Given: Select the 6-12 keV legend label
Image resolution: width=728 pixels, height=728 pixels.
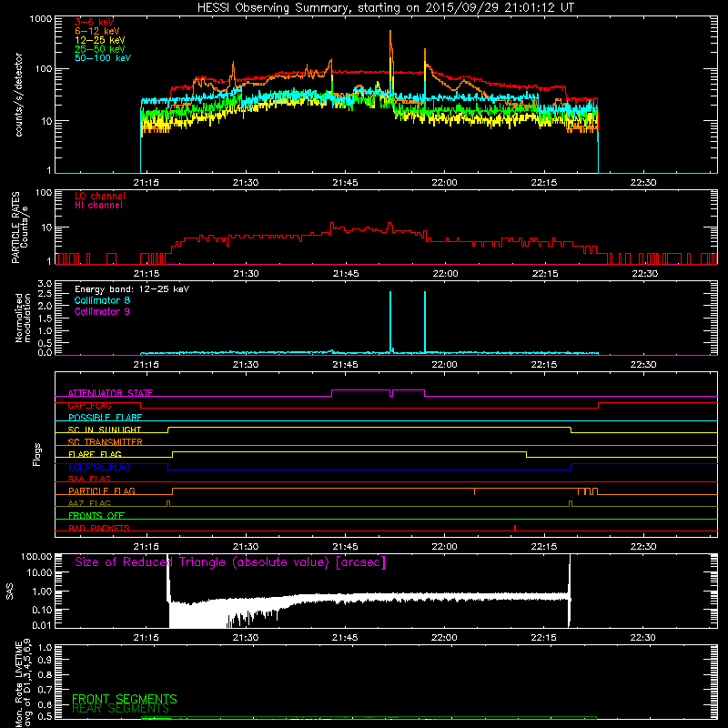Looking at the screenshot, I should click(97, 31).
